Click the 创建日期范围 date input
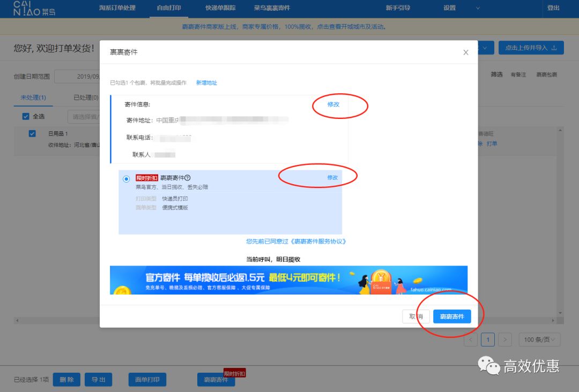 click(x=78, y=77)
